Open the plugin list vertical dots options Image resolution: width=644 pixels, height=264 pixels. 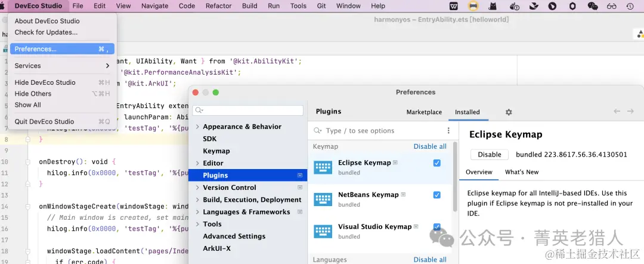(x=448, y=130)
